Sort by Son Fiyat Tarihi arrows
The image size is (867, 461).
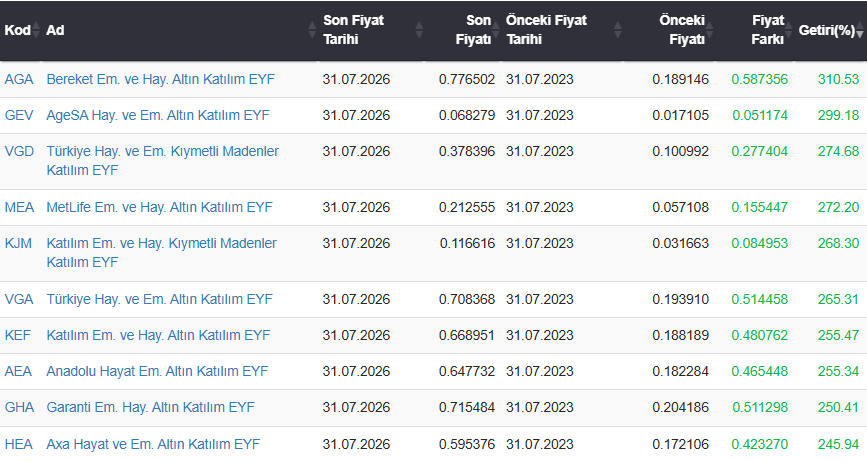pyautogui.click(x=419, y=30)
